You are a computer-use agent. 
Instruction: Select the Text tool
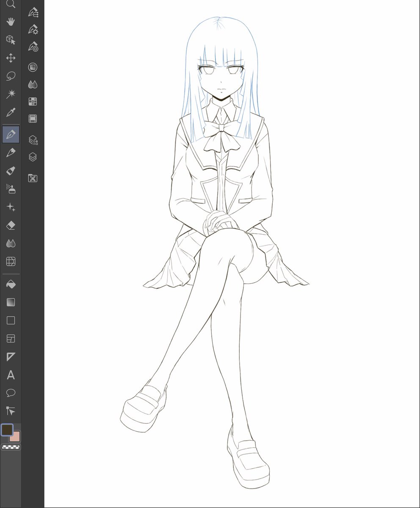tap(11, 375)
